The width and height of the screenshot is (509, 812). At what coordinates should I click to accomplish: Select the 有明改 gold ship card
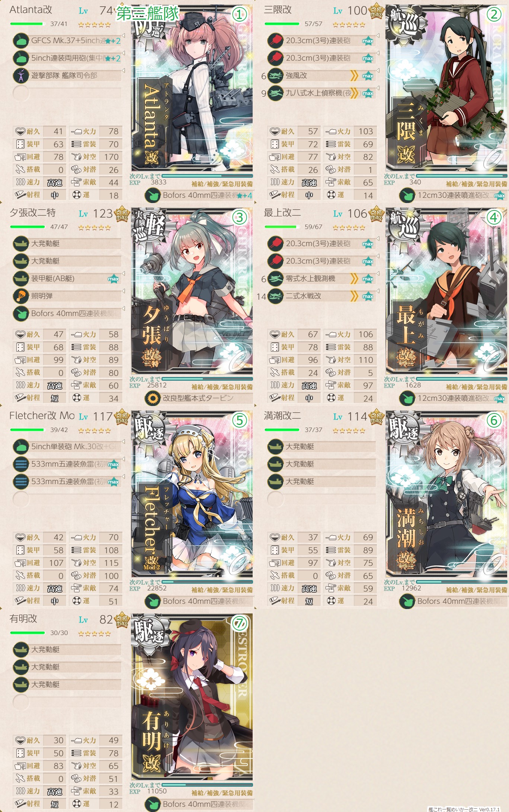(x=192, y=697)
